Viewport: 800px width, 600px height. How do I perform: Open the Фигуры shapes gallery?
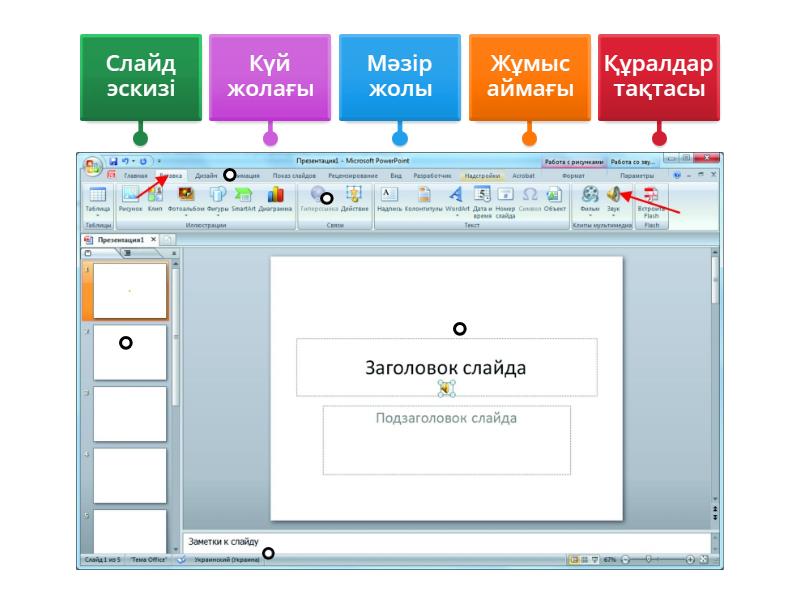[x=218, y=199]
